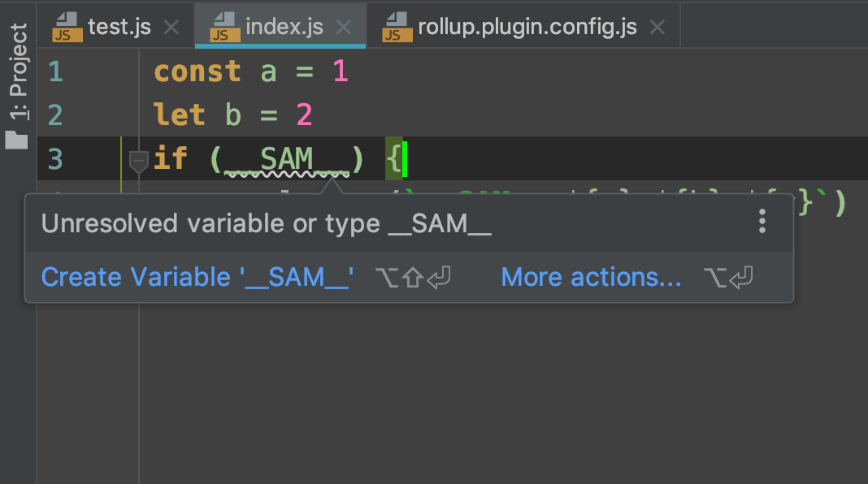
Task: Close the test.js tab
Action: click(171, 28)
